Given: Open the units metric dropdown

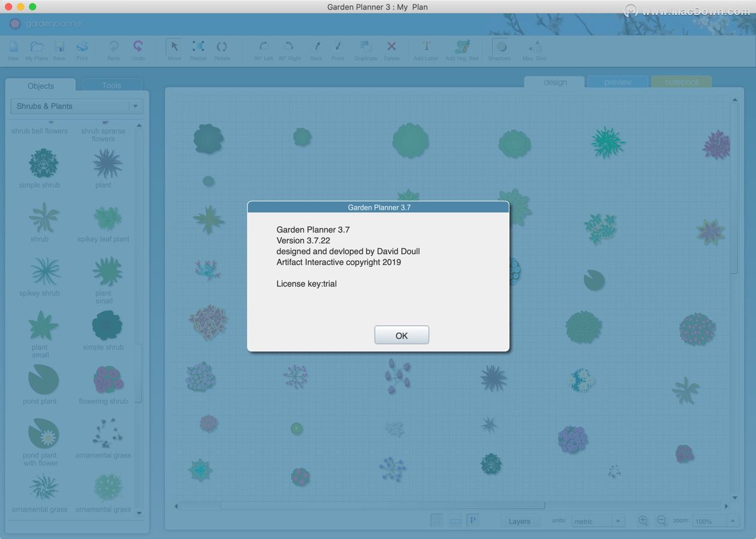Looking at the screenshot, I should coord(598,521).
